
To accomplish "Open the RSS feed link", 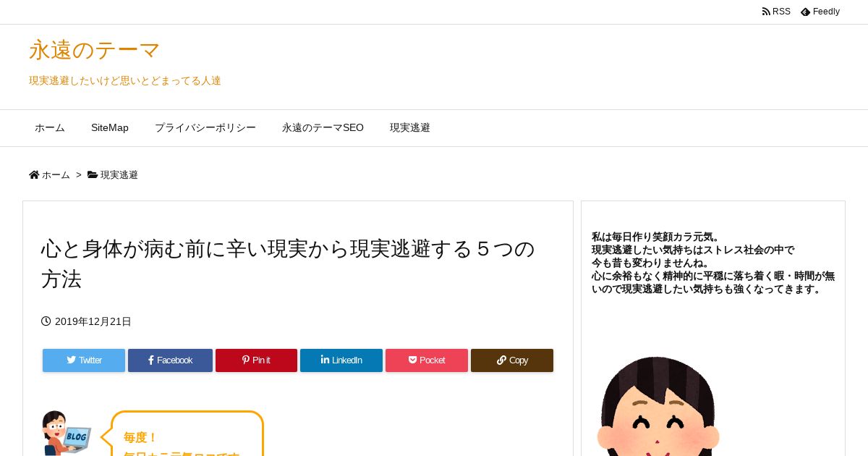I will coord(776,12).
